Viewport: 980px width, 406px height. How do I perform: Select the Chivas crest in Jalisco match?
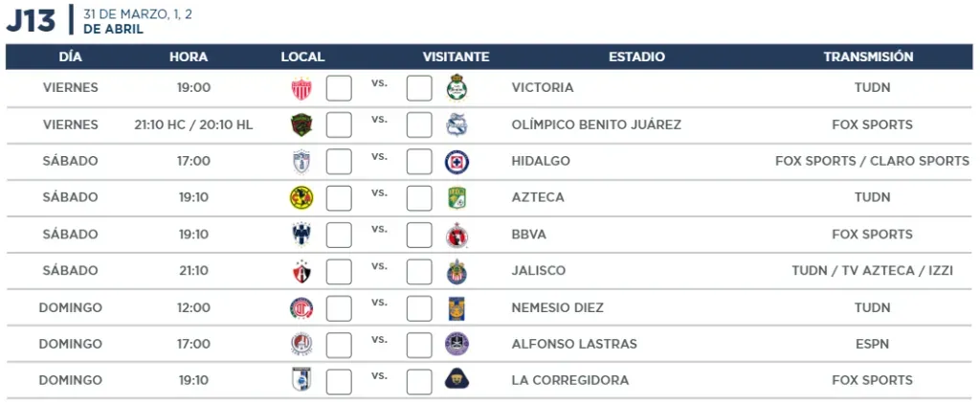coord(457,271)
